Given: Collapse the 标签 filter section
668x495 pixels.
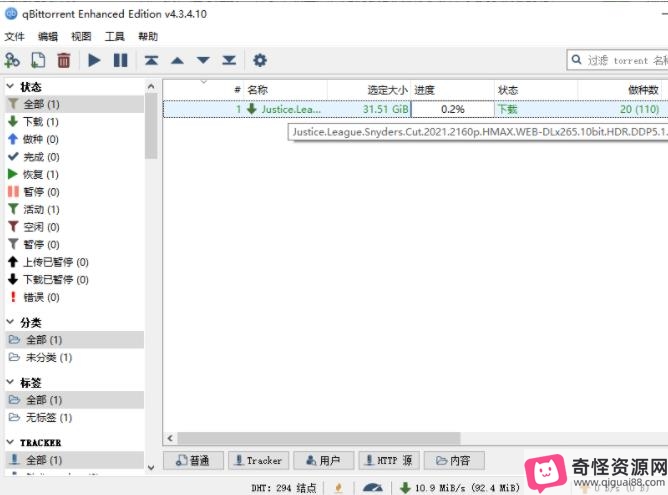Looking at the screenshot, I should (x=11, y=383).
